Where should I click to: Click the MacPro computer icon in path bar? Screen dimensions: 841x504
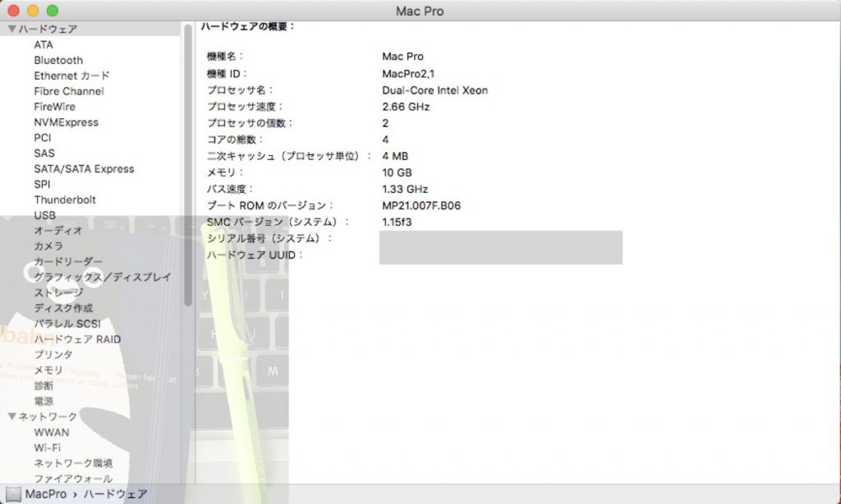coord(13,494)
